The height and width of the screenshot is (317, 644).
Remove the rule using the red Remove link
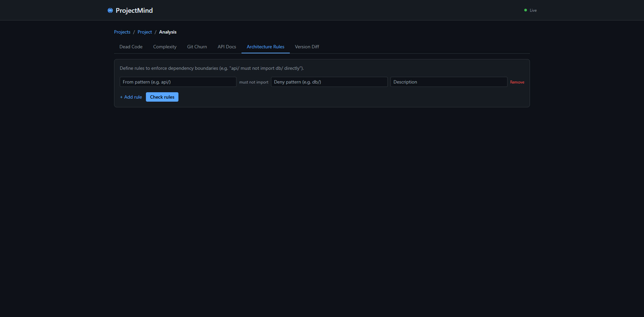[517, 82]
